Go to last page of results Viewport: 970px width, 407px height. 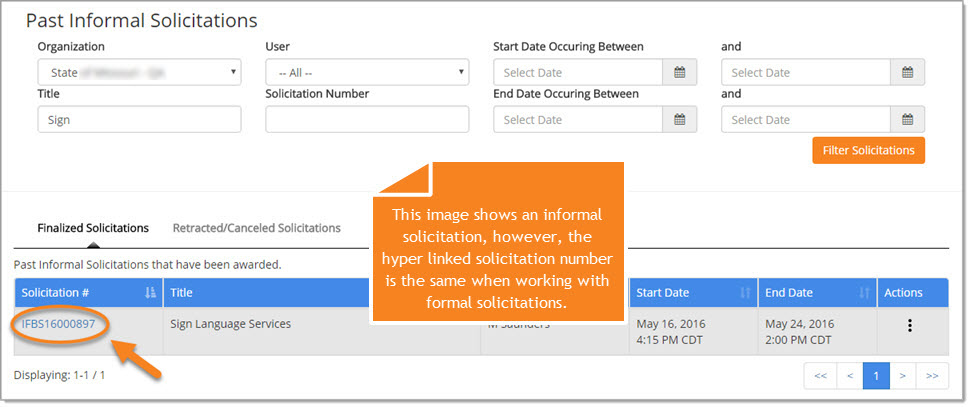(x=932, y=375)
